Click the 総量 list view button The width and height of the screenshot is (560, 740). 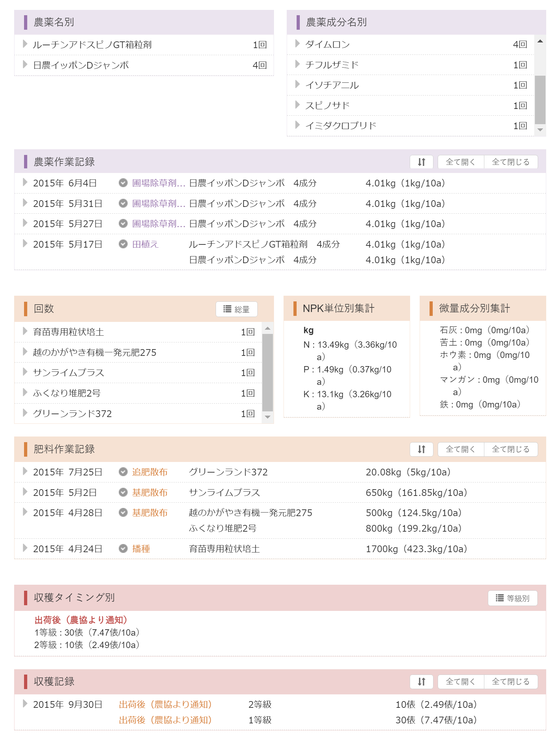click(x=237, y=309)
